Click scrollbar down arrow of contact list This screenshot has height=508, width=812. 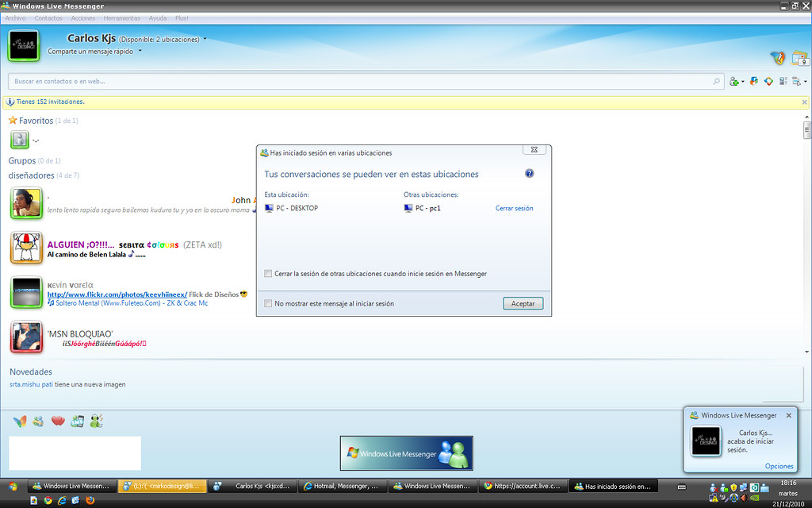click(806, 352)
